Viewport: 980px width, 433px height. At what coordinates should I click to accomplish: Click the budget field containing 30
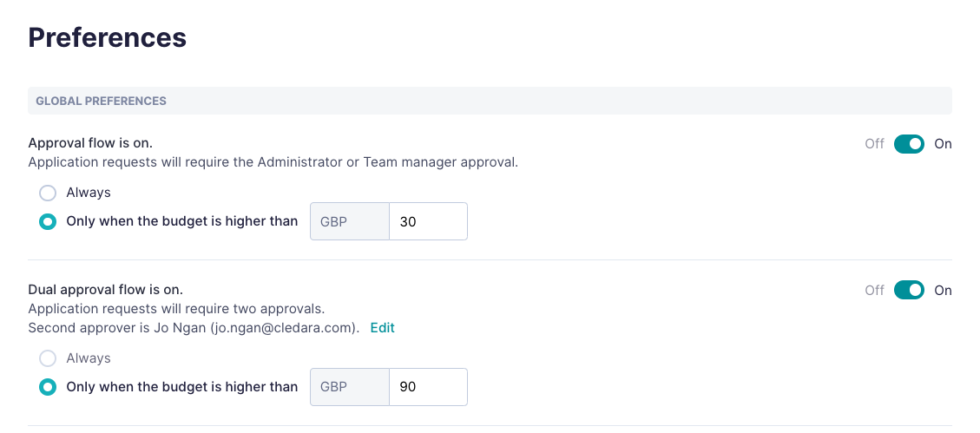click(428, 221)
